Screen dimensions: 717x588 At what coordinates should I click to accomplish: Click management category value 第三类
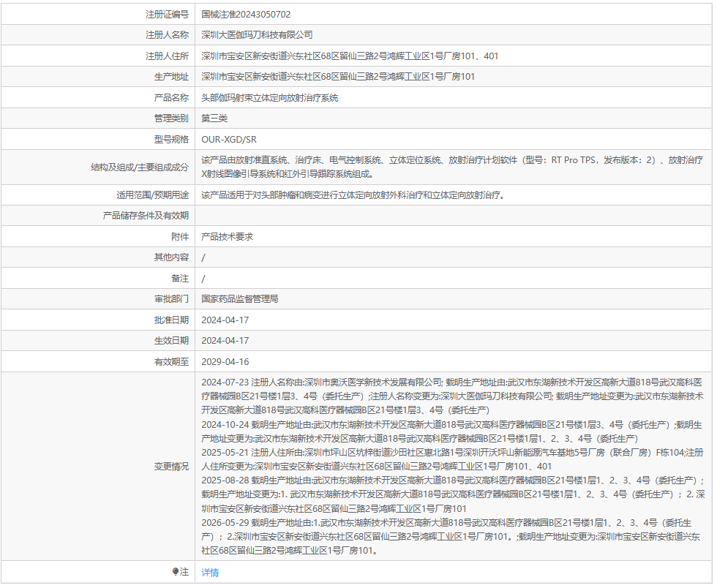(x=214, y=118)
